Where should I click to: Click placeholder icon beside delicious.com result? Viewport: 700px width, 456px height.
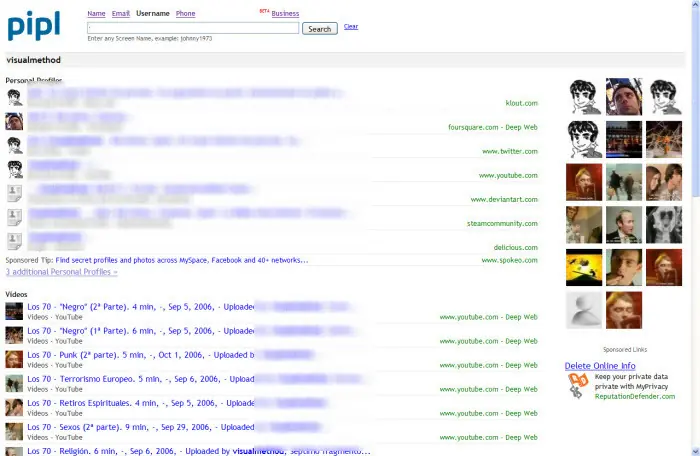(14, 242)
